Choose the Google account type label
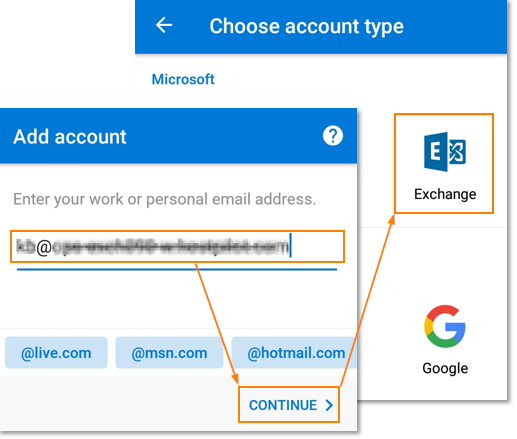The width and height of the screenshot is (517, 439). pyautogui.click(x=445, y=368)
